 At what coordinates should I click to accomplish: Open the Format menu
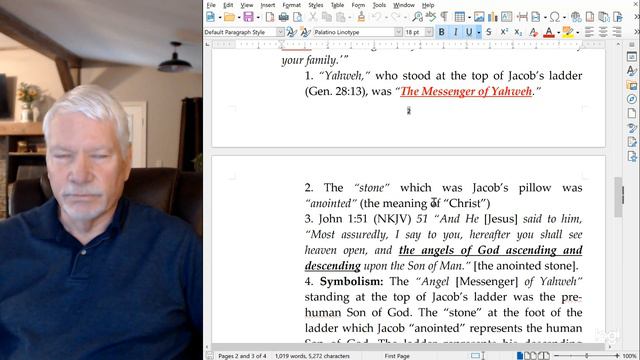[x=291, y=5]
